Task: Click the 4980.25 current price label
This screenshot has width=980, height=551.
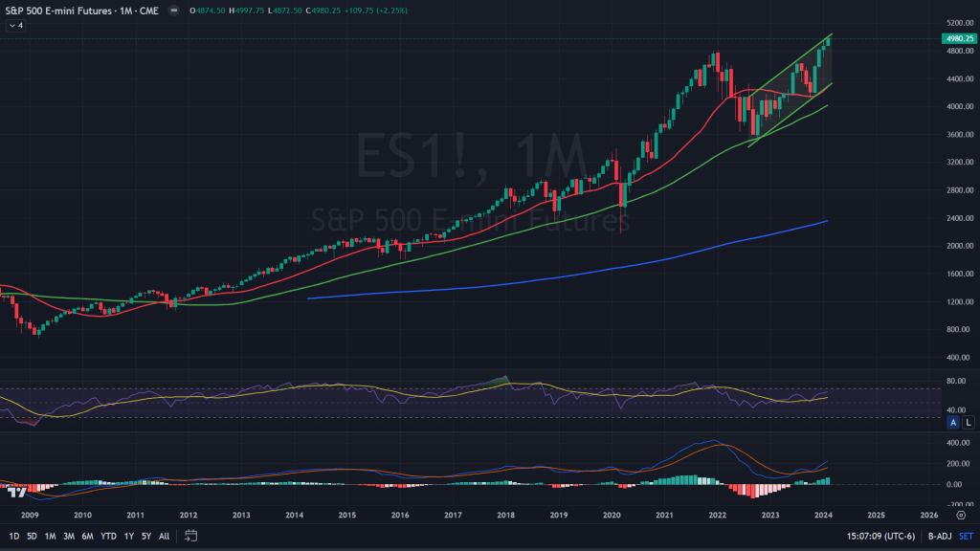Action: pyautogui.click(x=958, y=38)
